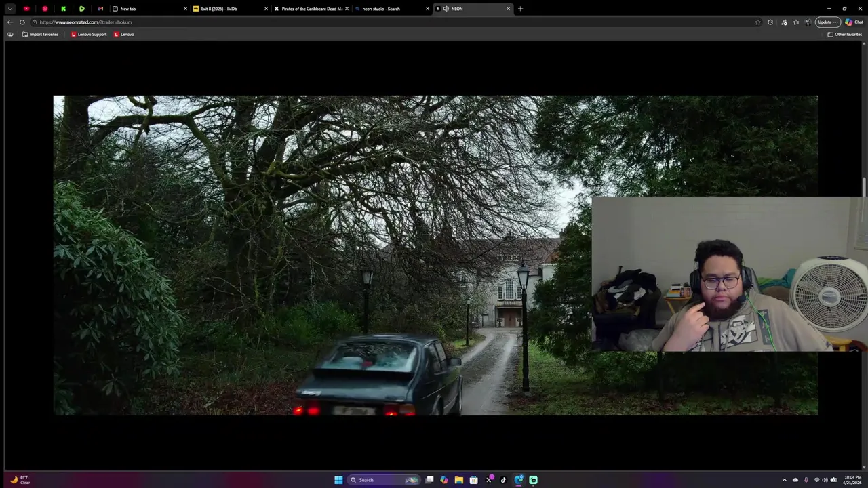Open the volume speaker tray icon

point(825,480)
